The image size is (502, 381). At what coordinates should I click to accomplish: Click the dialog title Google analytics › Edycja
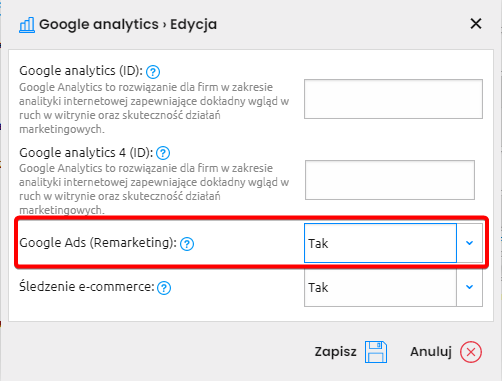point(128,25)
